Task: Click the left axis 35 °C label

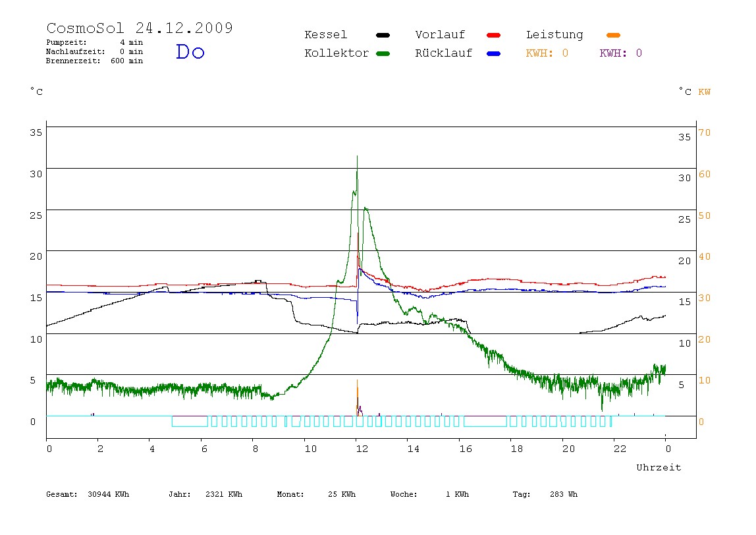Action: click(36, 132)
